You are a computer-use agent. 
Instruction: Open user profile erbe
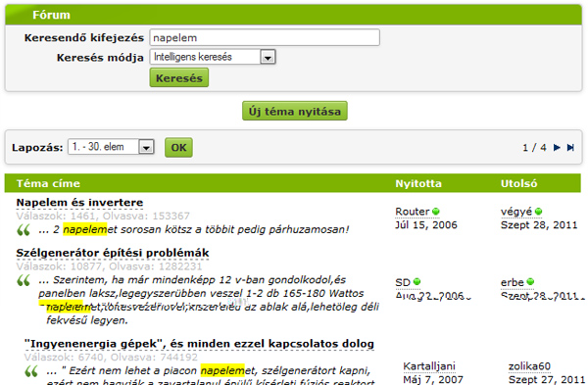coord(513,282)
